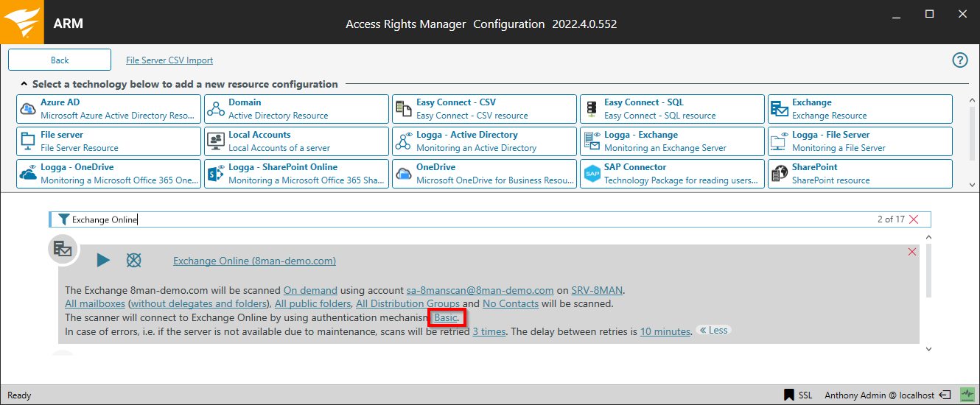Clear the filter with the red X
This screenshot has height=405, width=980.
[x=914, y=219]
